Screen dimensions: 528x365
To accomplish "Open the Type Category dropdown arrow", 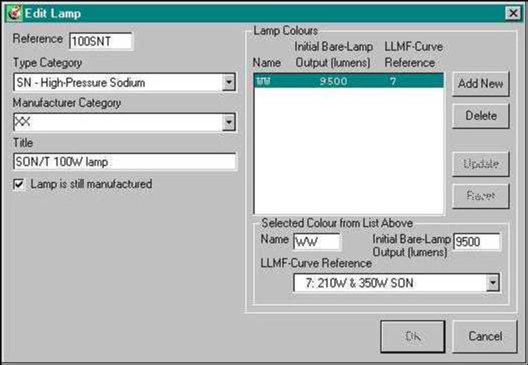I will click(229, 82).
